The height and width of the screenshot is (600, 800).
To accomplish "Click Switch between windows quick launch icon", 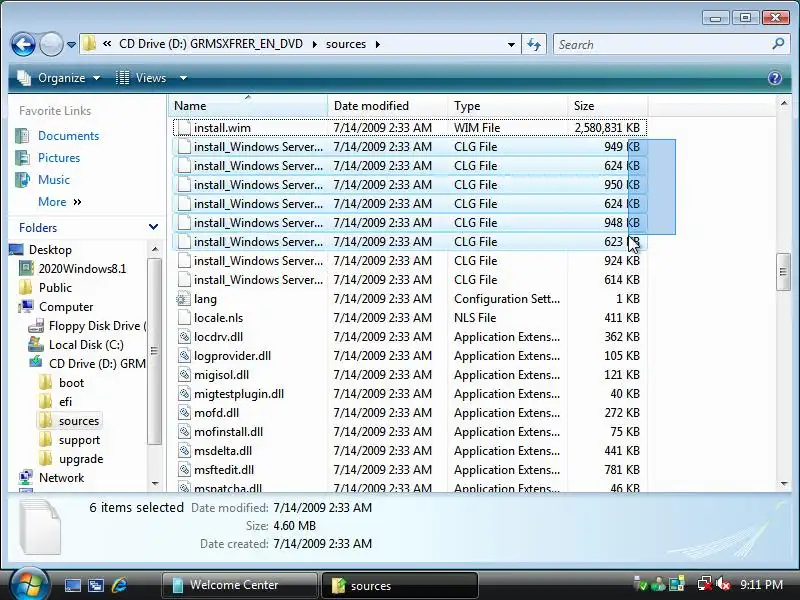I will [96, 585].
